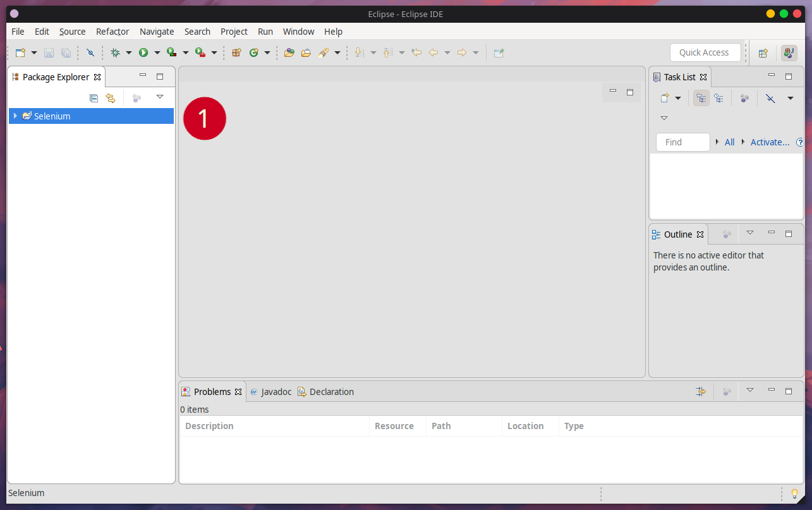Click the New wizard toolbar icon
Image resolution: width=812 pixels, height=510 pixels.
pyautogui.click(x=20, y=53)
